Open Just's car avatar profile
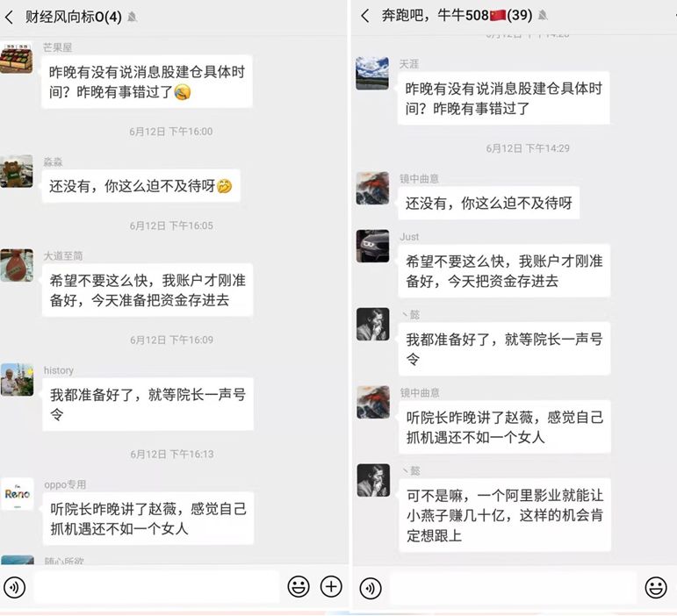This screenshot has width=677, height=616. [x=372, y=246]
